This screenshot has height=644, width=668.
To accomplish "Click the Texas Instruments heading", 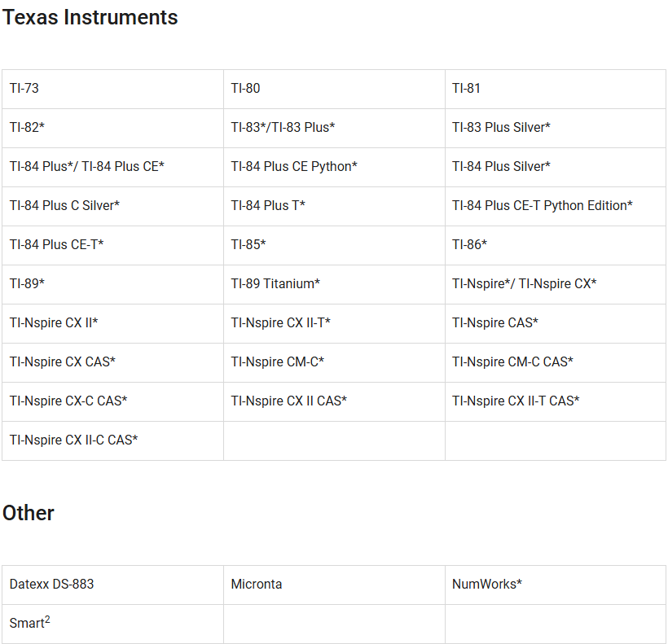I will pos(90,17).
